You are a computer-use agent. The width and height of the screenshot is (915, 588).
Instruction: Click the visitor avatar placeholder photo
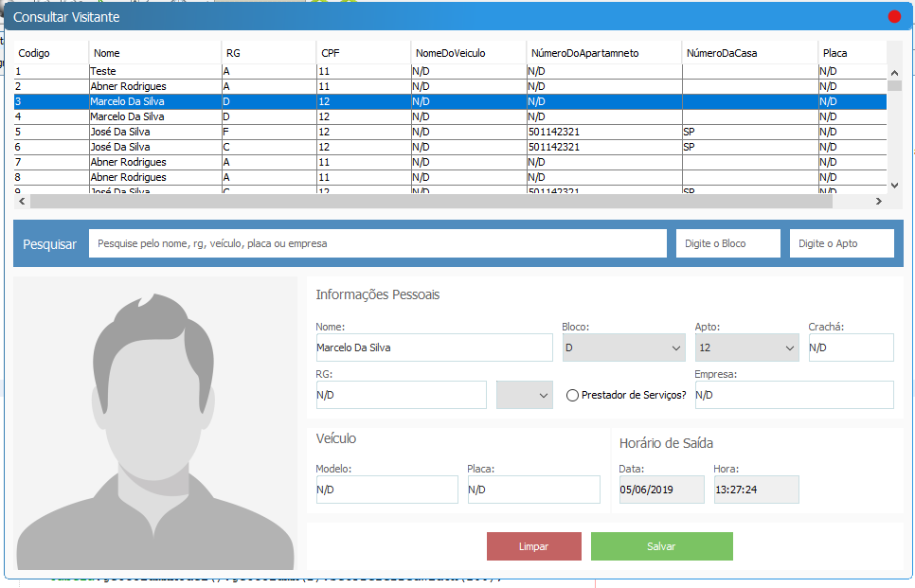[x=155, y=423]
